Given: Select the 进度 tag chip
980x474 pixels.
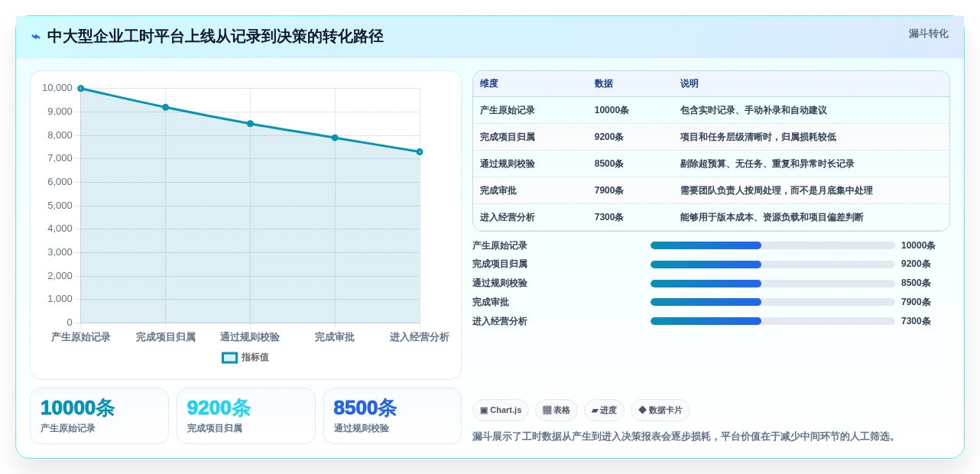Looking at the screenshot, I should [x=604, y=411].
